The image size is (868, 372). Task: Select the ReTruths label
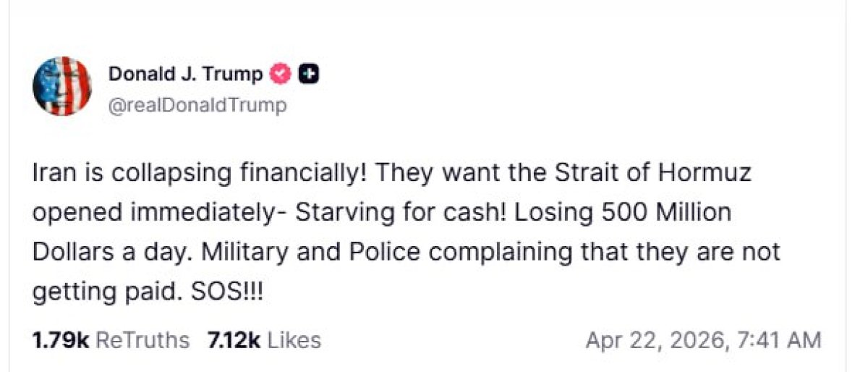(x=142, y=340)
